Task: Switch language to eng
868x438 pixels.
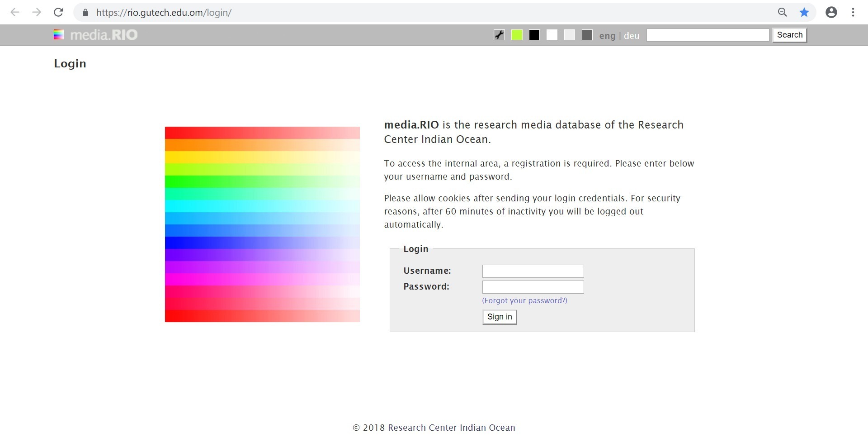Action: (607, 36)
